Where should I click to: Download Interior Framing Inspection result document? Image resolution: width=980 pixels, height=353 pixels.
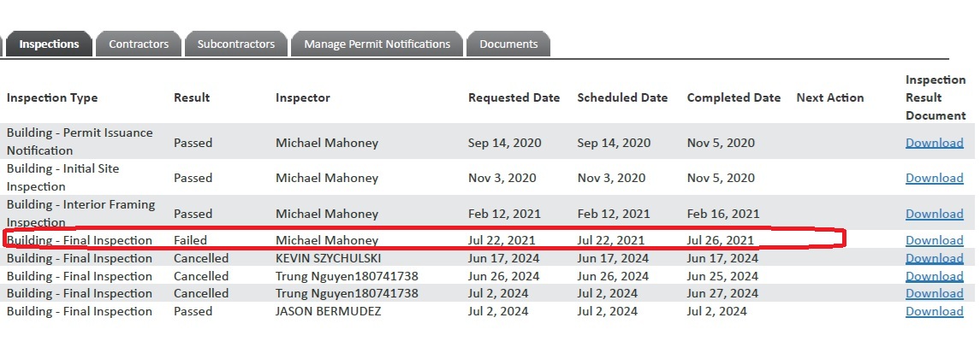pos(935,214)
